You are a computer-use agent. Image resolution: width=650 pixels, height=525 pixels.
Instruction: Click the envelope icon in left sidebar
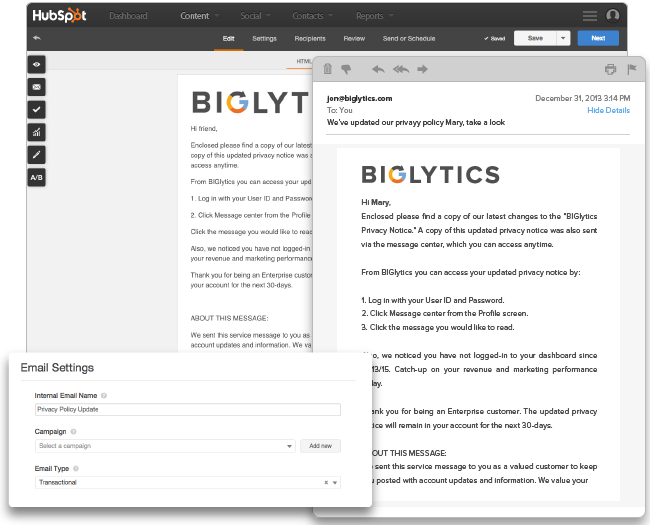click(37, 86)
